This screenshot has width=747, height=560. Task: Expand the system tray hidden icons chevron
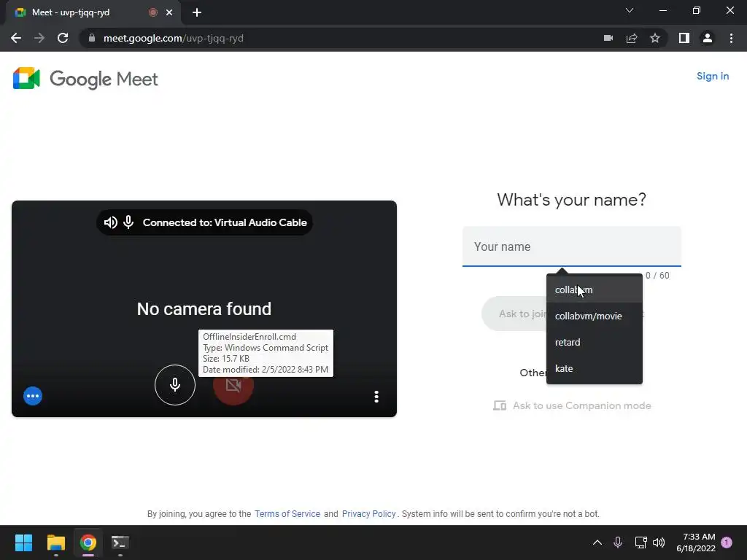click(597, 542)
